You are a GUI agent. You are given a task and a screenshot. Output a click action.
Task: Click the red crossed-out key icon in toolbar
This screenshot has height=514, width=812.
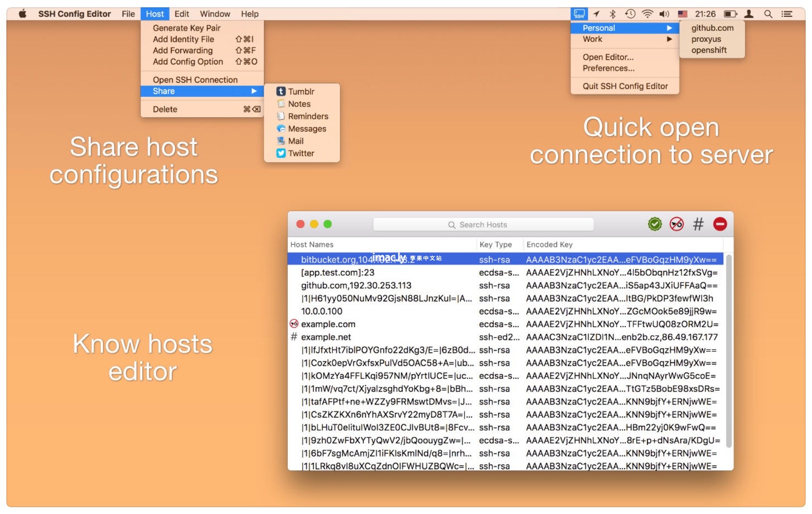pyautogui.click(x=677, y=224)
